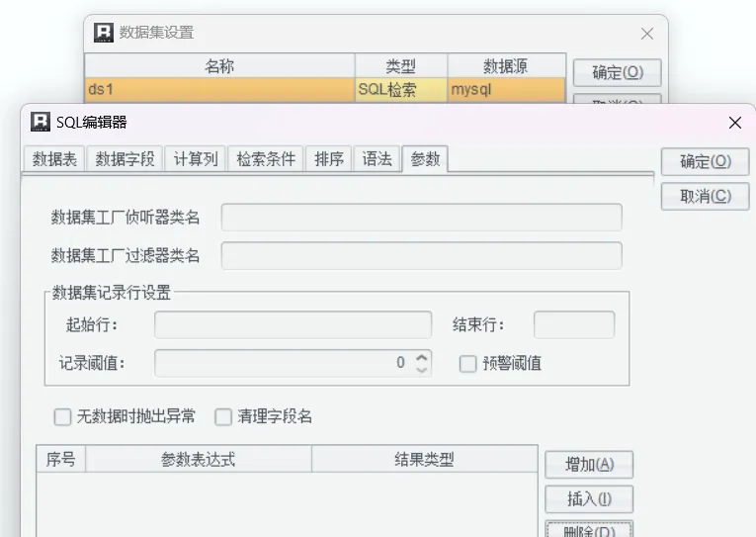Image resolution: width=756 pixels, height=537 pixels.
Task: Click the SQL检索 type cell
Action: tap(401, 90)
